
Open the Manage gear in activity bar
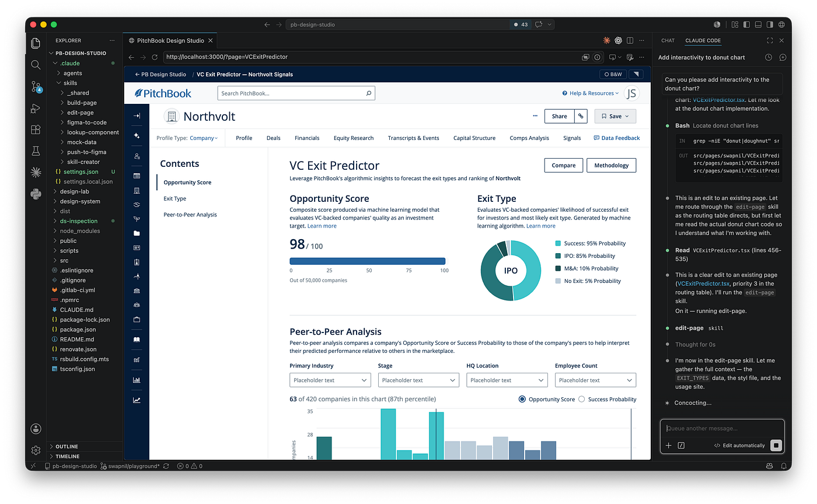(36, 450)
